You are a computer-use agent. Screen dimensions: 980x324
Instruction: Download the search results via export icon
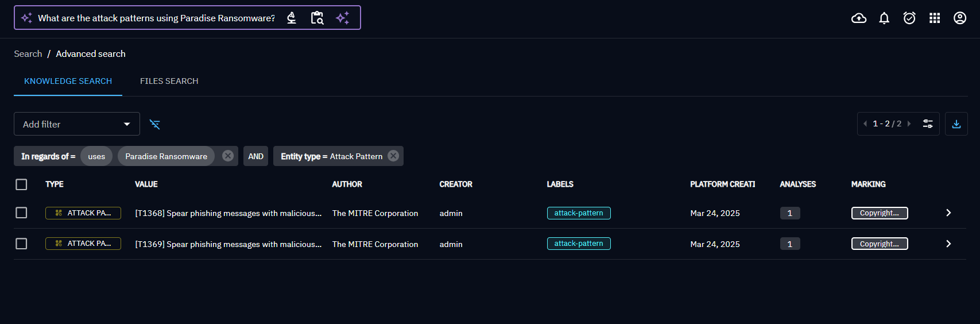click(956, 124)
